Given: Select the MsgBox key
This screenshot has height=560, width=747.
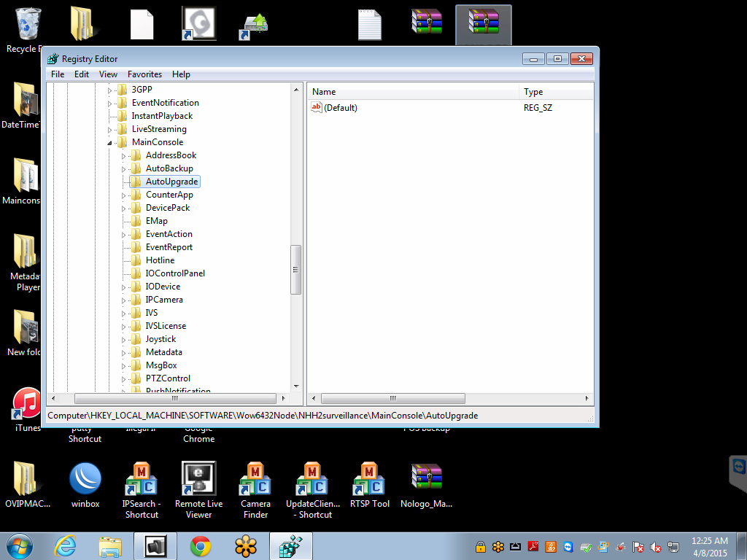Looking at the screenshot, I should (161, 365).
